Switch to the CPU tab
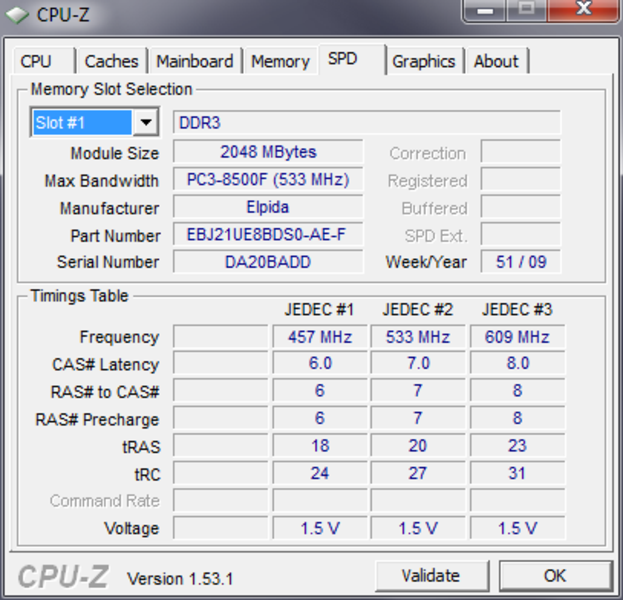 pos(44,61)
